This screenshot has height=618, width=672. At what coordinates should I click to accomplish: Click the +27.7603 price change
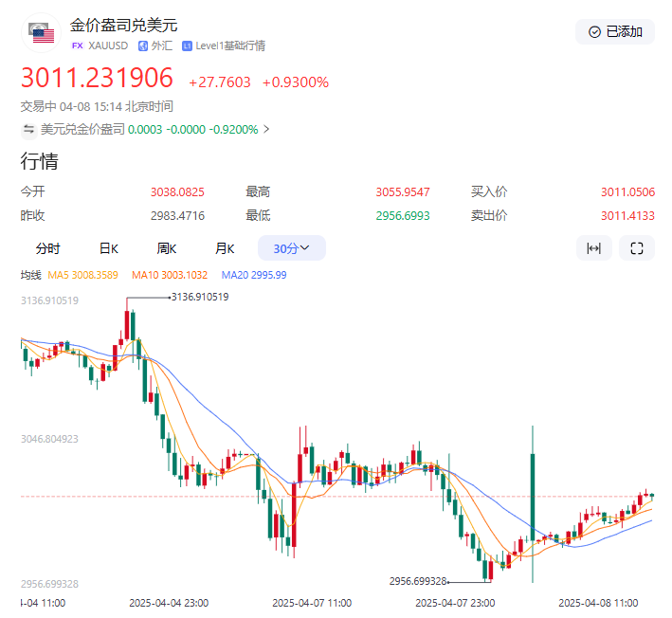pyautogui.click(x=220, y=82)
